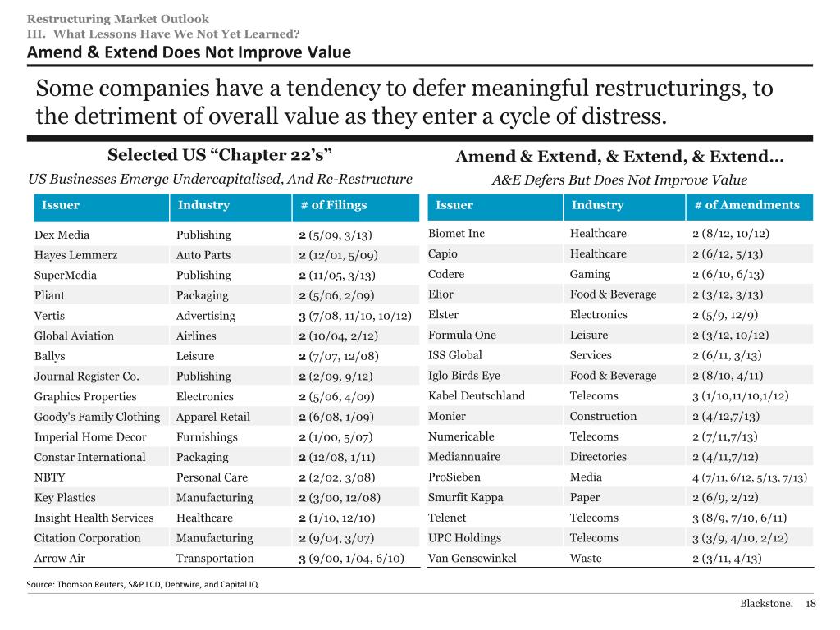Viewport: 840px width, 630px height.
Task: Select the 'Vertis' issuer entry
Action: click(x=49, y=316)
